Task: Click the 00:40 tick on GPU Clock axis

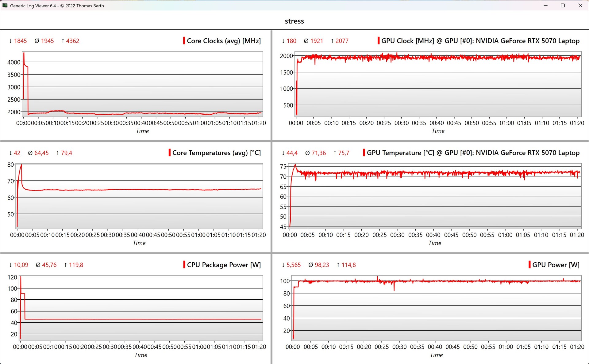Action: pyautogui.click(x=436, y=123)
